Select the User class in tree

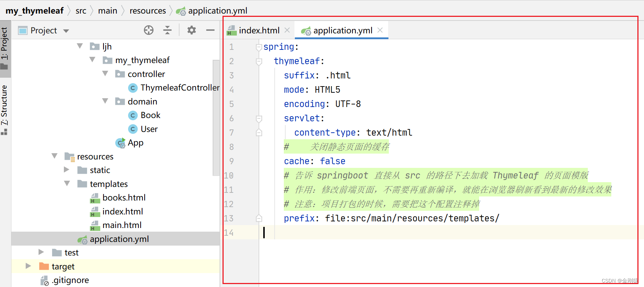tap(149, 129)
